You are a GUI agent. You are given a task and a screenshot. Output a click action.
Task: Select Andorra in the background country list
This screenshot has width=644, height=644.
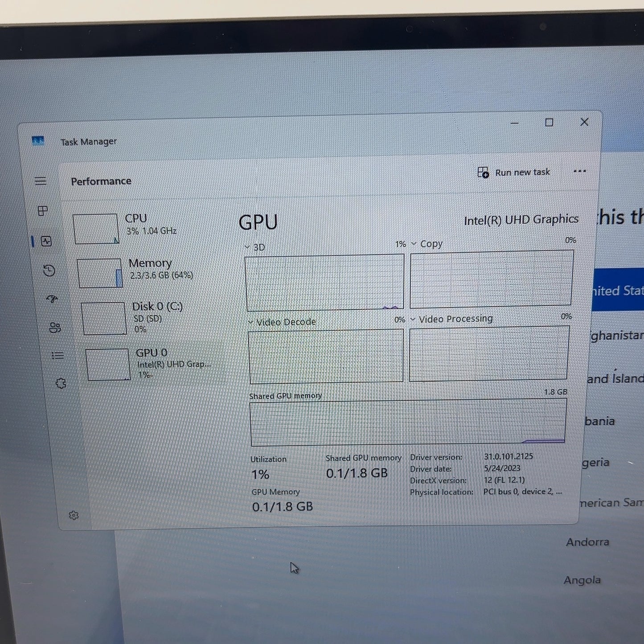coord(587,542)
